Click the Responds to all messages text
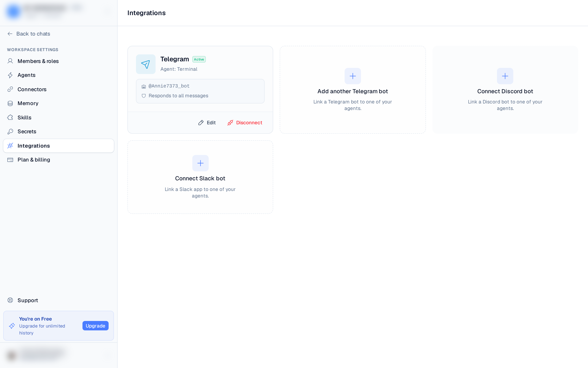This screenshot has height=368, width=588. pyautogui.click(x=178, y=96)
